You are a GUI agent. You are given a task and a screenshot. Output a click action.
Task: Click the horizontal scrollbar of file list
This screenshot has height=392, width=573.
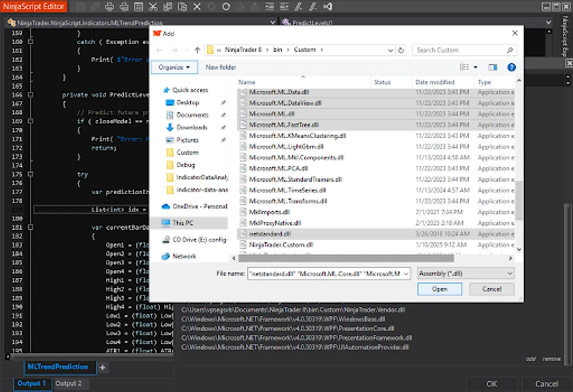346,258
